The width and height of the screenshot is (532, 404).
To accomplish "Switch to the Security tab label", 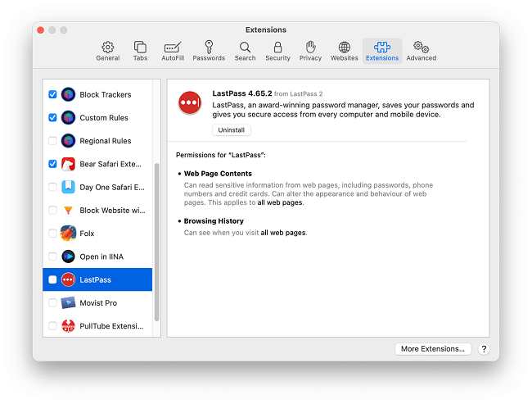I will 277,58.
